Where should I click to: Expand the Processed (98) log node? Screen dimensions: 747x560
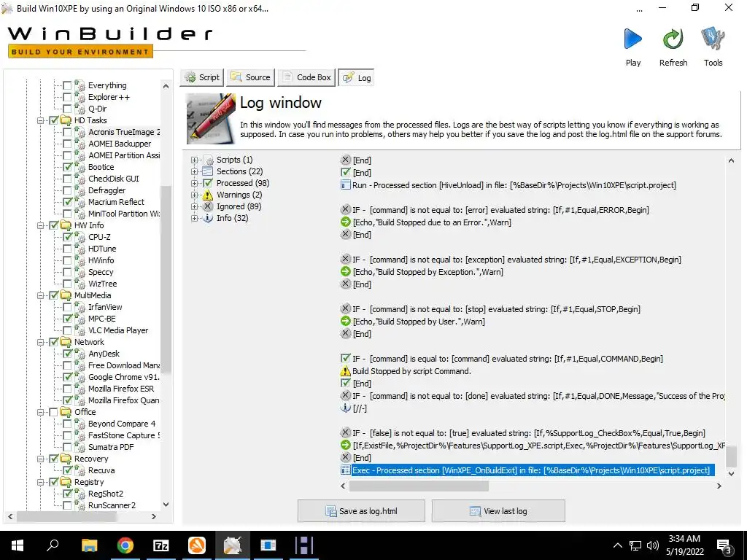pos(194,183)
